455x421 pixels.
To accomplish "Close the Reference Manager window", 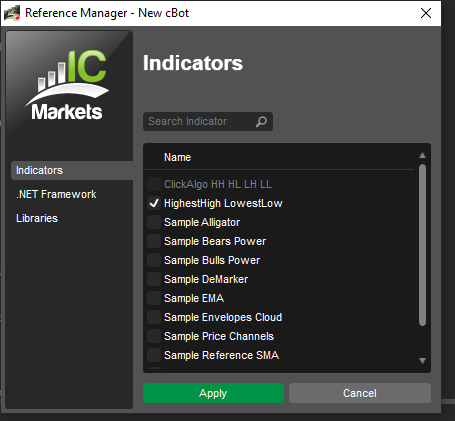I will [426, 13].
